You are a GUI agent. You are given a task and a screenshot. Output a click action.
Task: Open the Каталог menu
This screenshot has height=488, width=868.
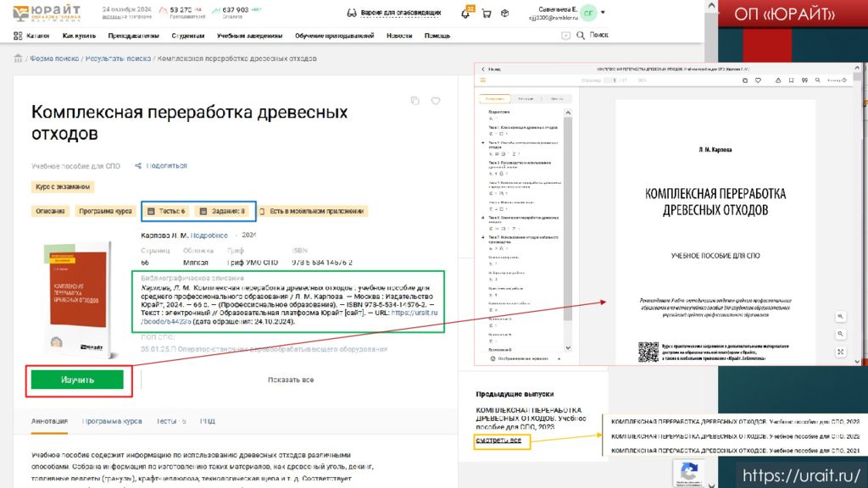(x=38, y=36)
